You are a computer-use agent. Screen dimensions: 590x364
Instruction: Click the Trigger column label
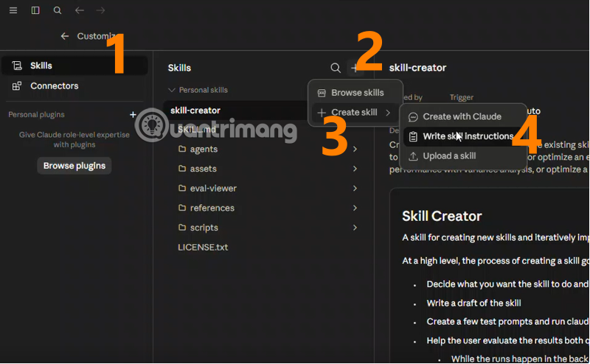pyautogui.click(x=462, y=97)
